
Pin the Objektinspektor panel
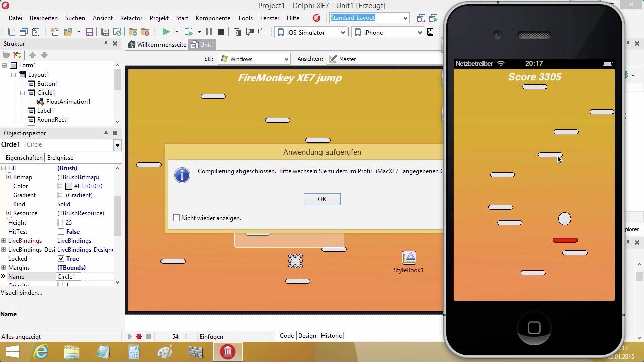click(106, 133)
